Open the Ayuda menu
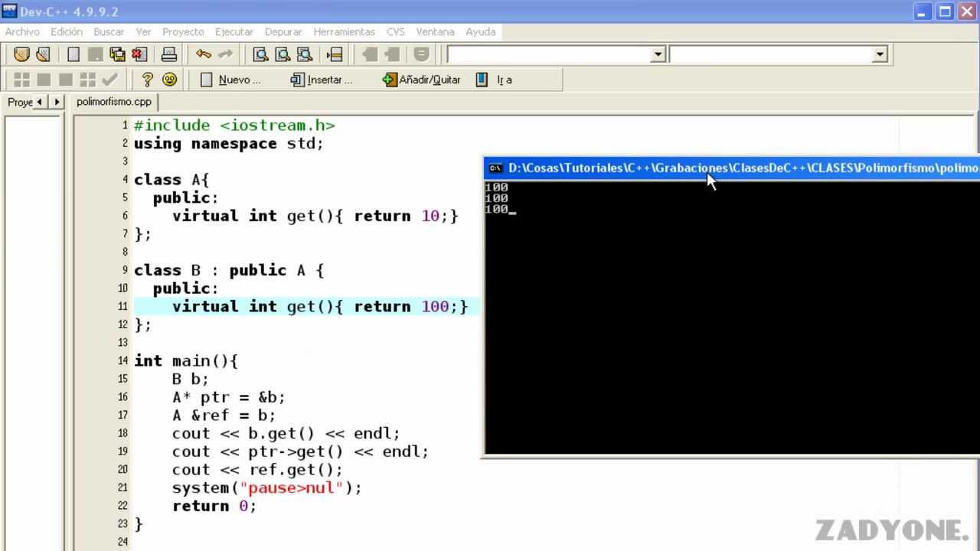The width and height of the screenshot is (980, 551). [x=481, y=31]
